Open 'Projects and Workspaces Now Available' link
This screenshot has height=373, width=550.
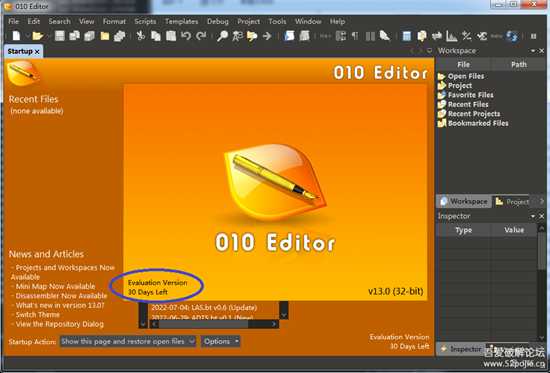click(x=62, y=272)
